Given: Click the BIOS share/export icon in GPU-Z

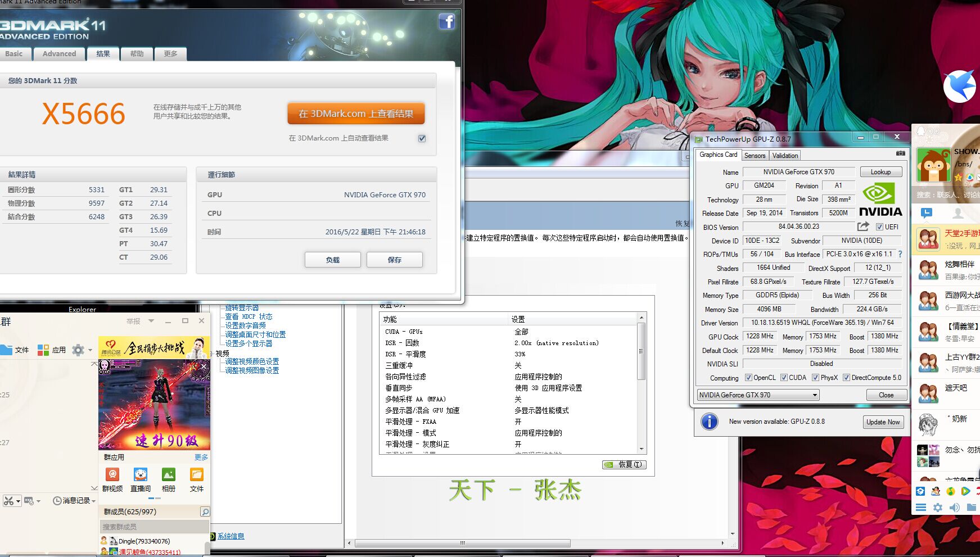Looking at the screenshot, I should click(863, 227).
